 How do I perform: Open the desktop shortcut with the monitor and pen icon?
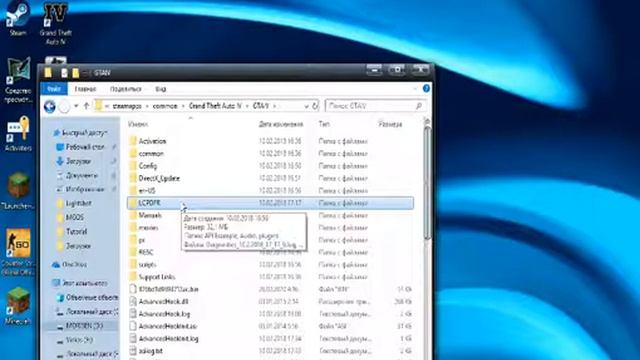(x=18, y=80)
